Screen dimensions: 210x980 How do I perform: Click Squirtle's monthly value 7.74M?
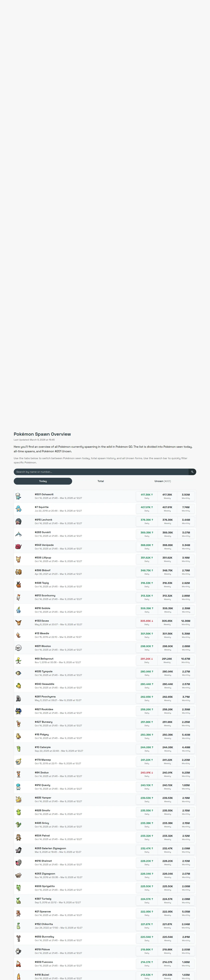[186, 507]
